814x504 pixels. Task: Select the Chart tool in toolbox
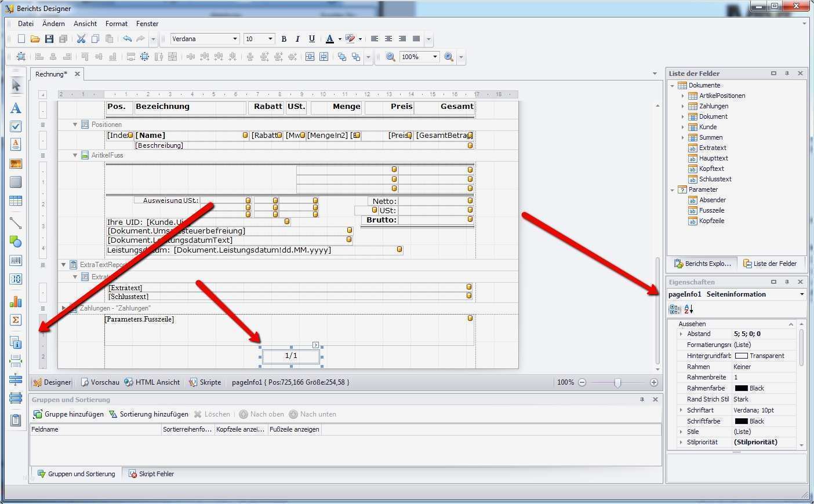click(16, 301)
